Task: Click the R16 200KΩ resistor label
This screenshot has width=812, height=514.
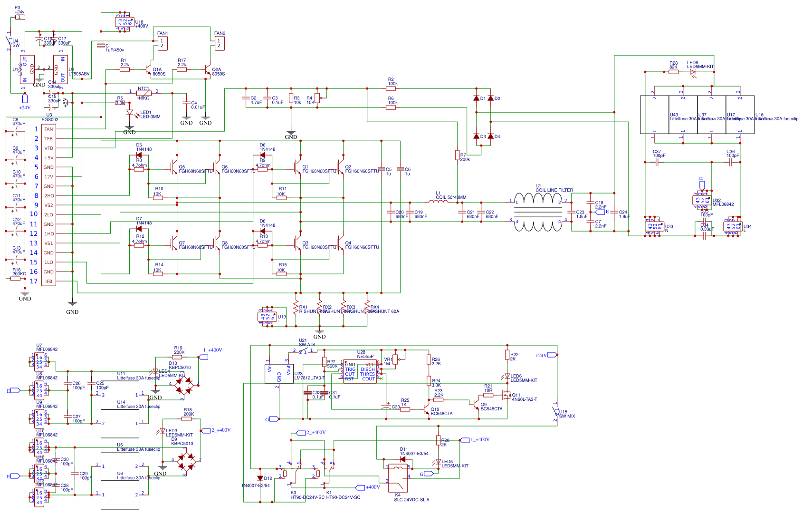Action: (x=19, y=272)
